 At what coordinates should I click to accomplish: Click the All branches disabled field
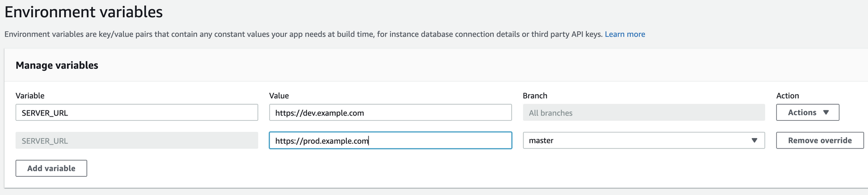point(644,112)
